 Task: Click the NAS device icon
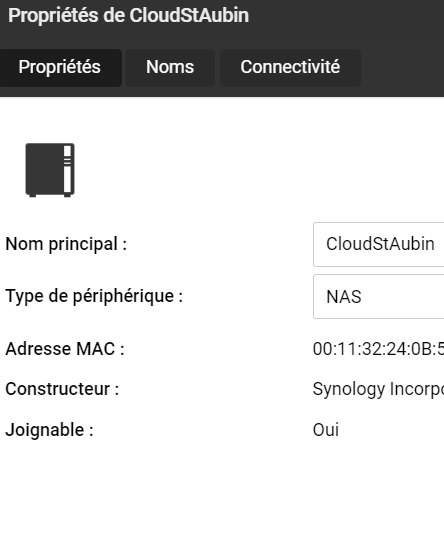50,170
